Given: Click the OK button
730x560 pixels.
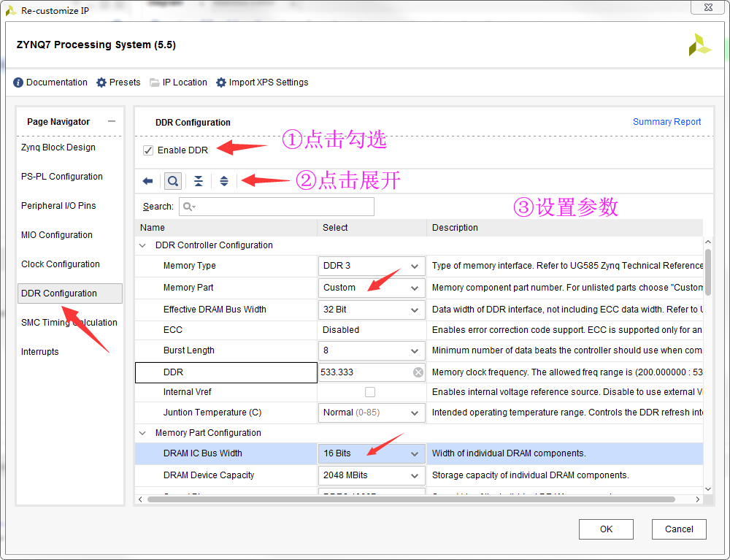Looking at the screenshot, I should point(606,529).
